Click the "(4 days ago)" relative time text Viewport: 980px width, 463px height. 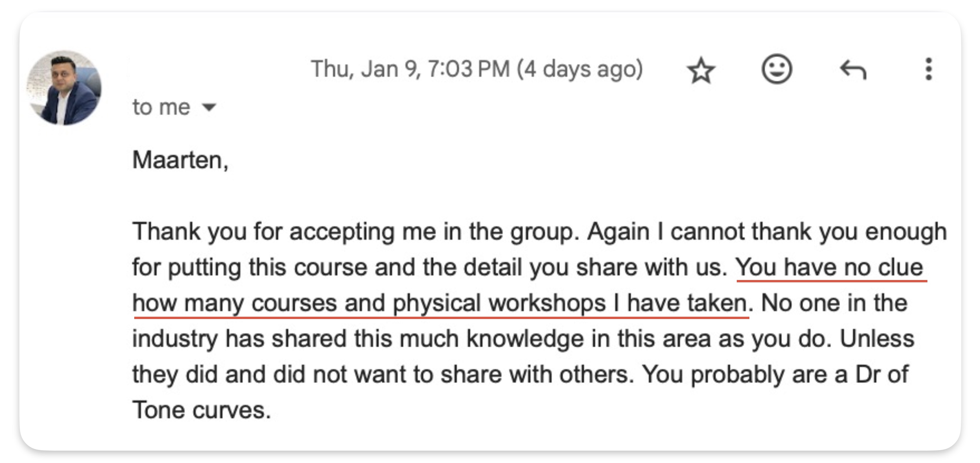point(579,69)
